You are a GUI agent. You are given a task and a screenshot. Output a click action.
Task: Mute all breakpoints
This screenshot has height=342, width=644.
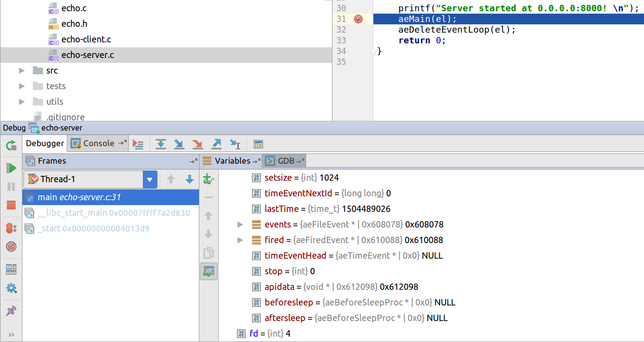click(x=11, y=247)
